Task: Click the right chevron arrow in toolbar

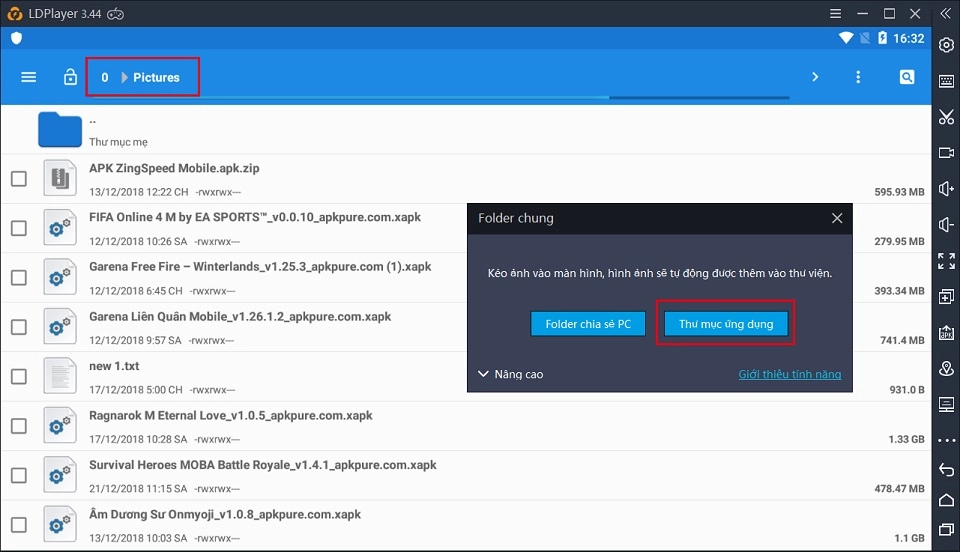Action: tap(815, 77)
